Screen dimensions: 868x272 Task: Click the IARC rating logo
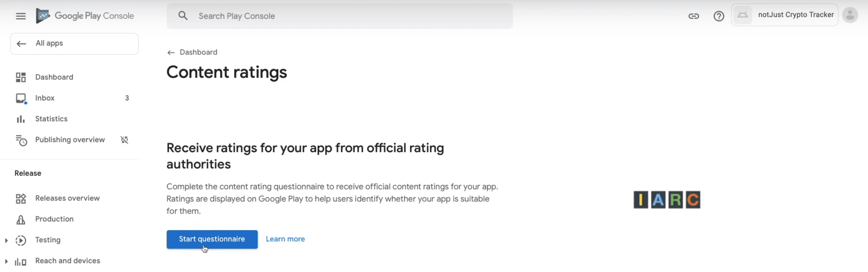point(666,199)
